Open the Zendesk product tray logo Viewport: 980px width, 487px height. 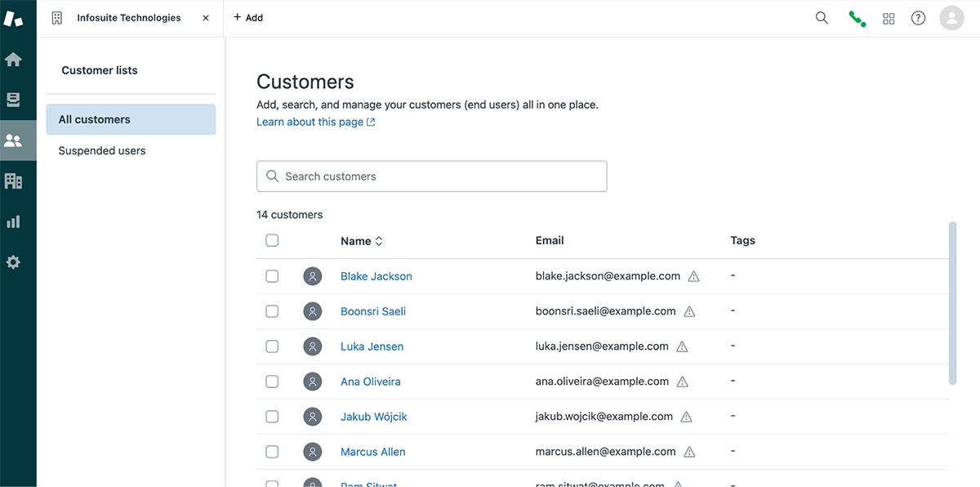pyautogui.click(x=14, y=16)
